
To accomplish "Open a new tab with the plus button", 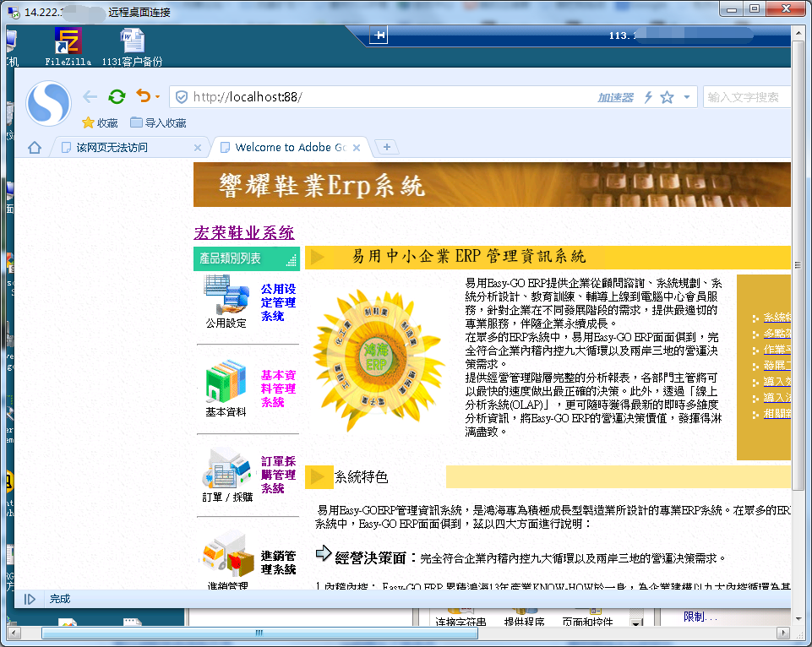I will coord(386,147).
